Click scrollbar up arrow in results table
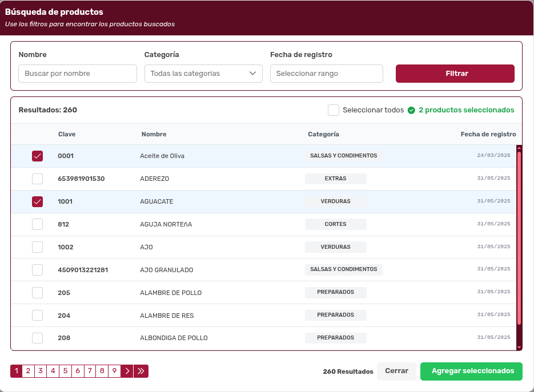The width and height of the screenshot is (534, 392). [519, 148]
